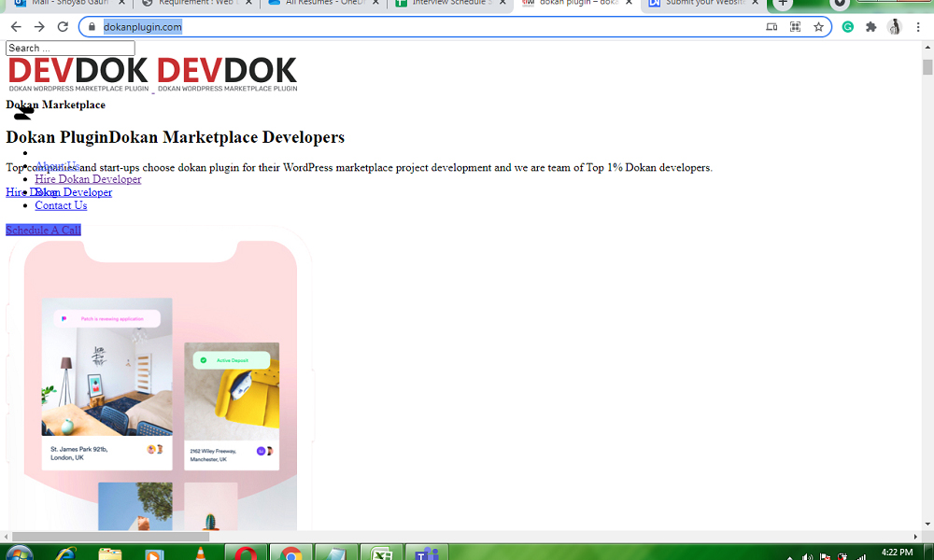This screenshot has width=934, height=560.
Task: Open the Chrome profile avatar
Action: 894,27
